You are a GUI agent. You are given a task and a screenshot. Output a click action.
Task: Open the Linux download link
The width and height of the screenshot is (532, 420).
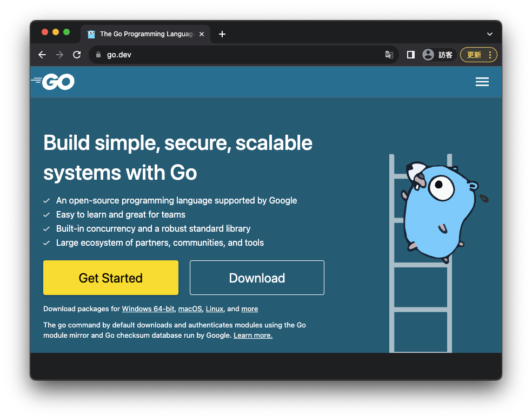pyautogui.click(x=215, y=309)
